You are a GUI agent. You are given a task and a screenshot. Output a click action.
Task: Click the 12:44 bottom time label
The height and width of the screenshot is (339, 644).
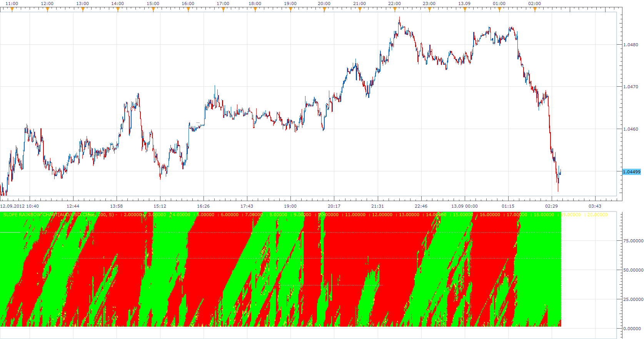click(73, 206)
